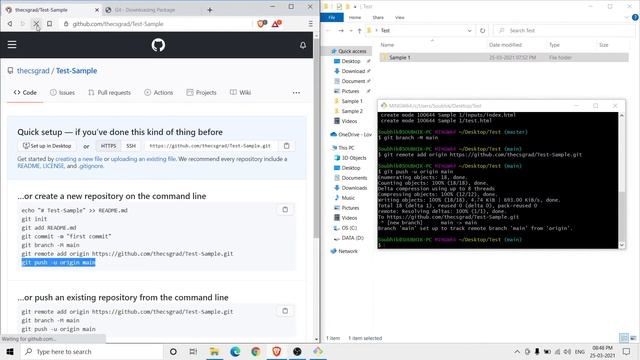The image size is (640, 360).
Task: Open Code tab in repository
Action: [25, 93]
